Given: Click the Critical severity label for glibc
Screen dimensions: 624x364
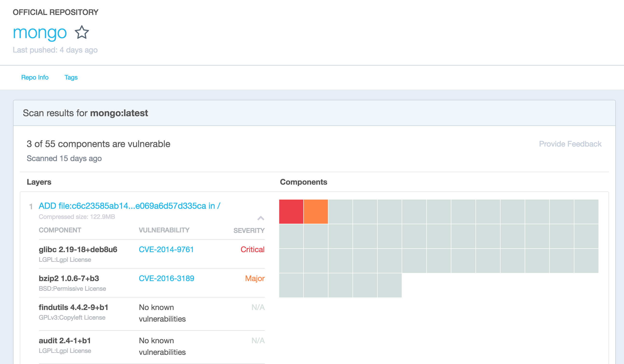Looking at the screenshot, I should tap(252, 249).
